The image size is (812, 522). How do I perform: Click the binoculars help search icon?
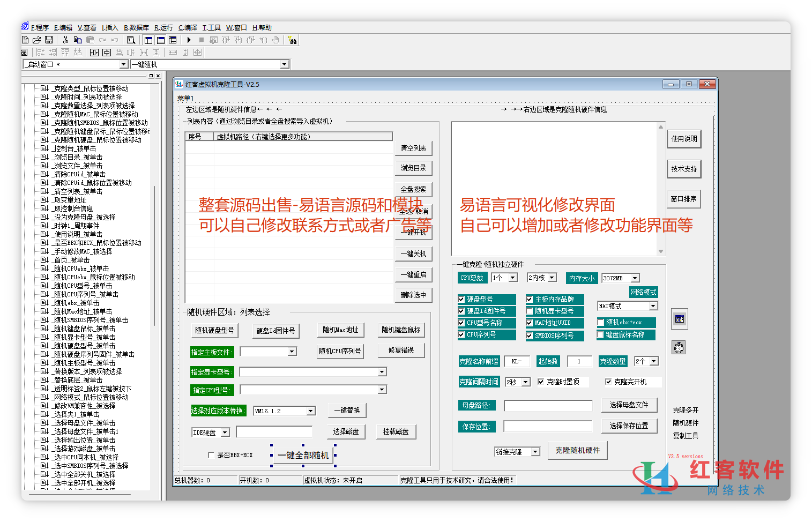coord(292,40)
